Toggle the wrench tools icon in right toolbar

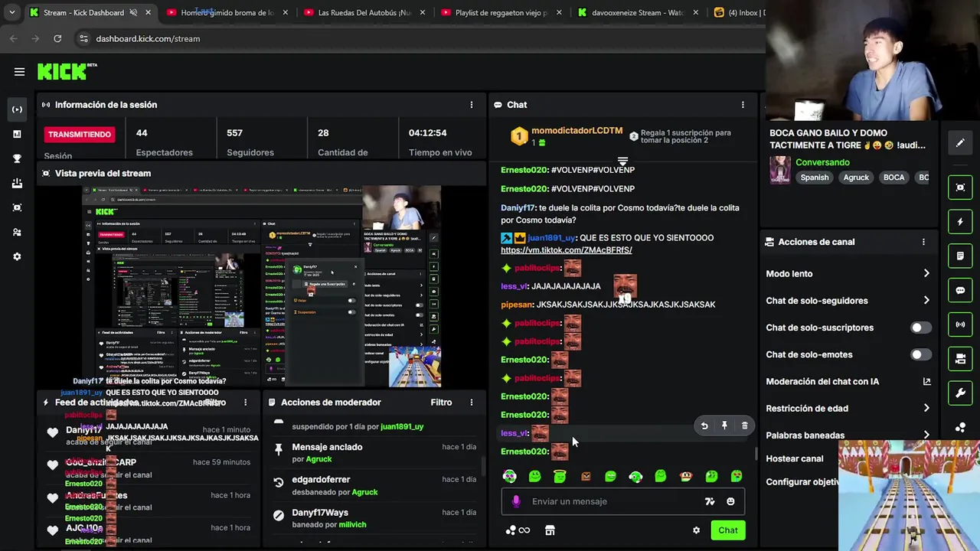960,393
